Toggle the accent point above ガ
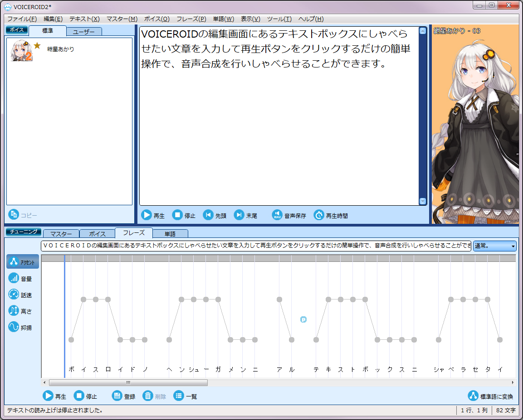The height and width of the screenshot is (420, 523). pos(218,299)
